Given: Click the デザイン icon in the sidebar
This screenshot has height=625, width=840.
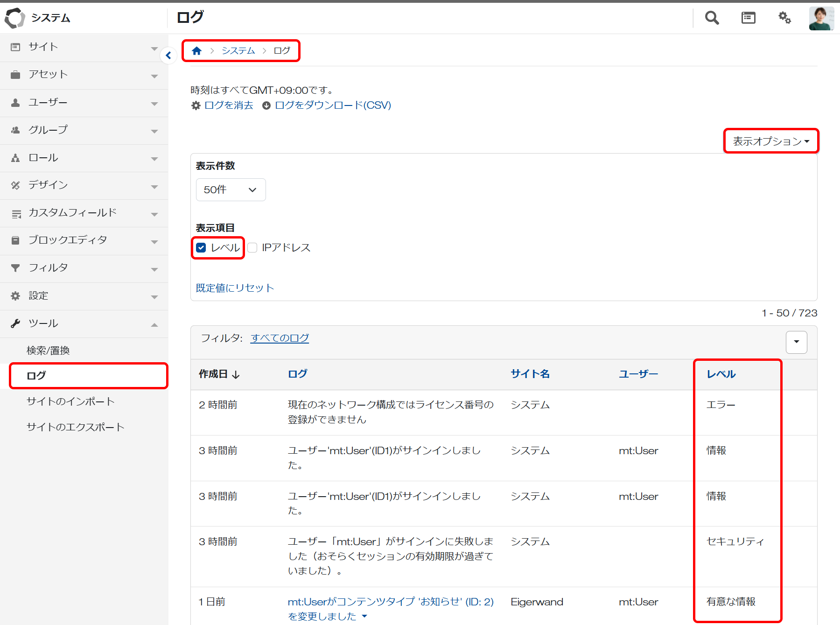Looking at the screenshot, I should (15, 185).
